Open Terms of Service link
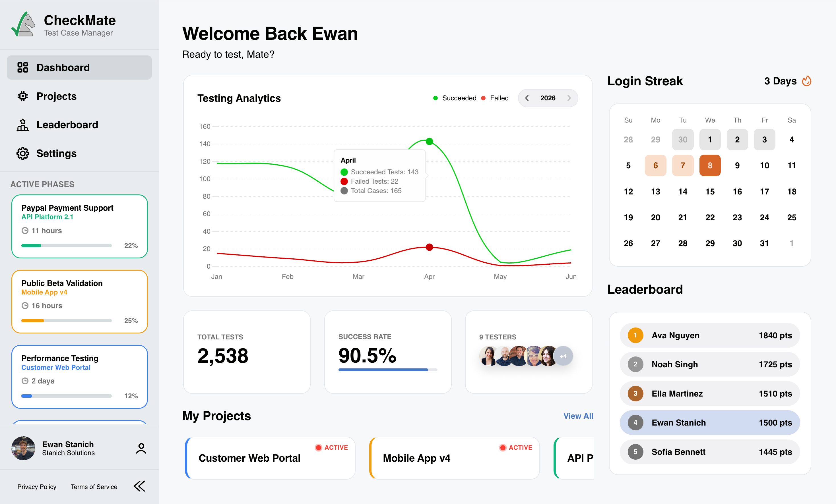The image size is (836, 504). click(x=94, y=487)
